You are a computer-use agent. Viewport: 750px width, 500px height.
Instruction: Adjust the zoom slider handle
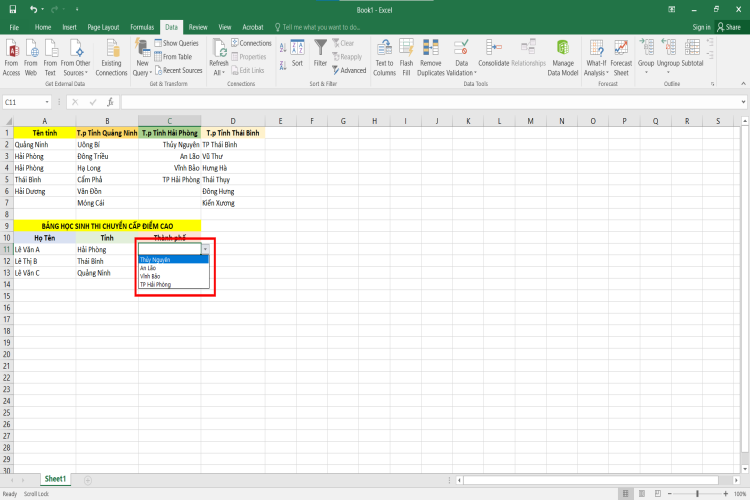[697, 493]
